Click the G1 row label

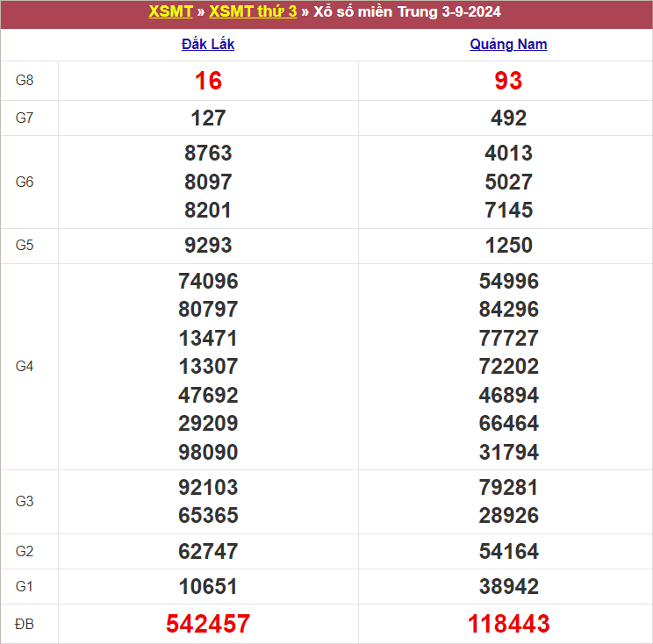click(x=25, y=587)
